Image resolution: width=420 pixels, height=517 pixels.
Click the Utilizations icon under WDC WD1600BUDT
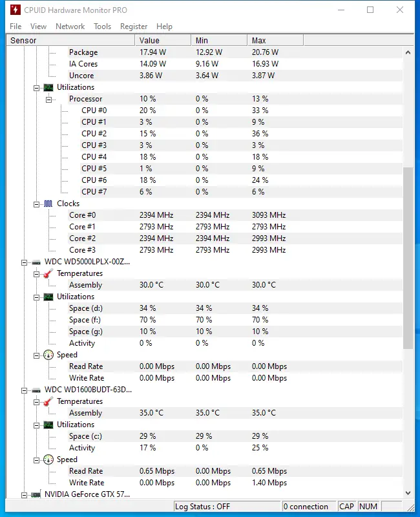[48, 425]
